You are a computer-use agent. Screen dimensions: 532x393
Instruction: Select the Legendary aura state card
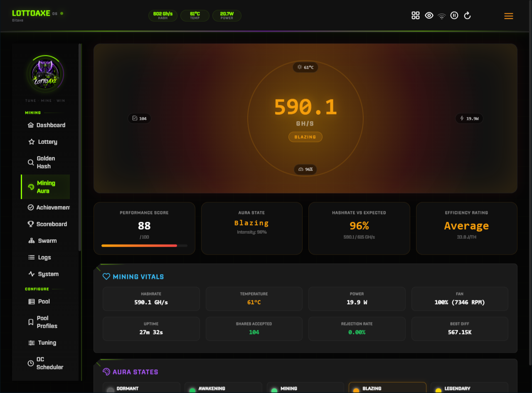click(x=469, y=388)
